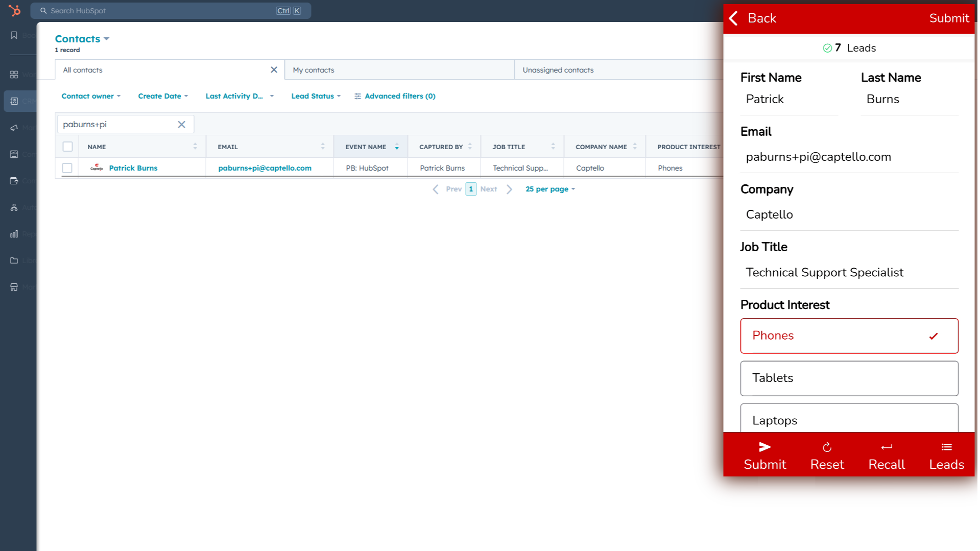This screenshot has height=551, width=980.
Task: Clear the paburns+pi search text
Action: coord(181,125)
